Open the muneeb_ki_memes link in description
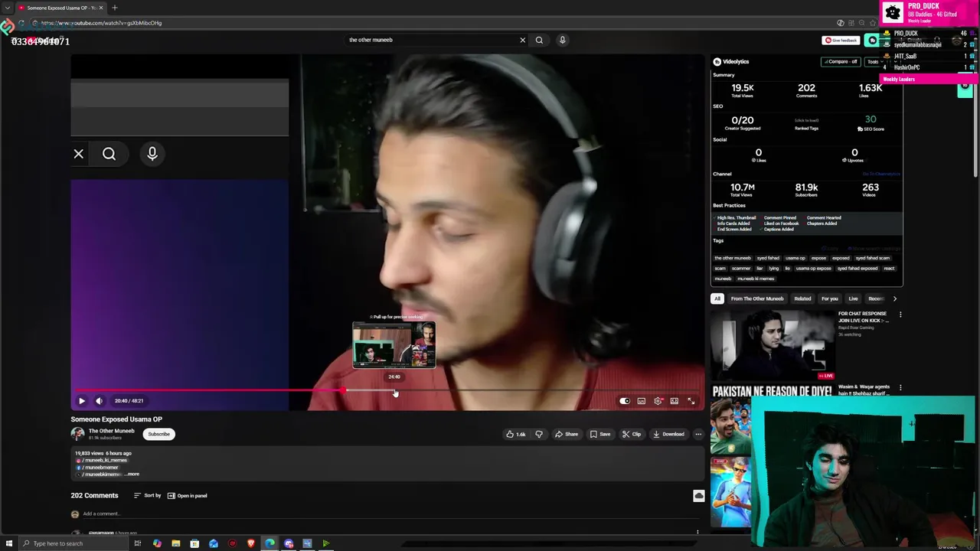 [x=104, y=461]
